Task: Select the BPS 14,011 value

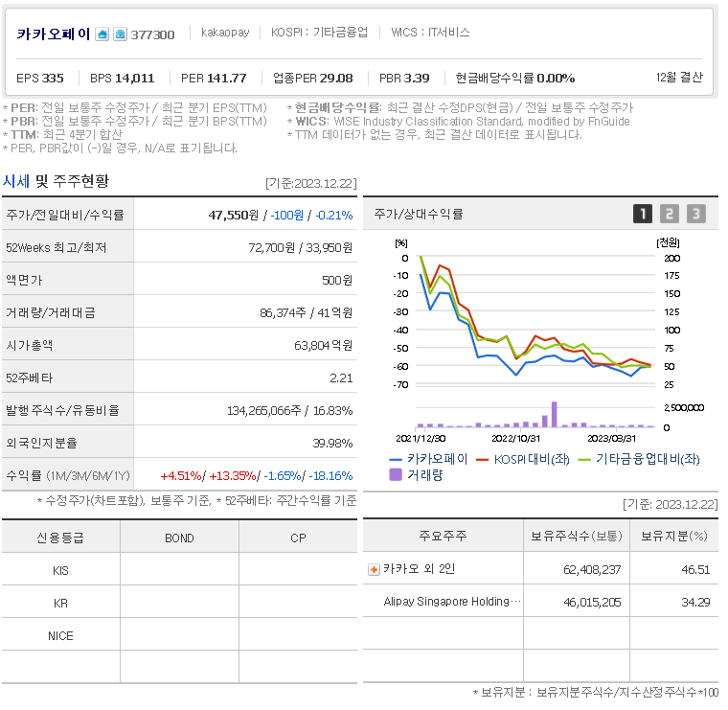Action: click(122, 78)
